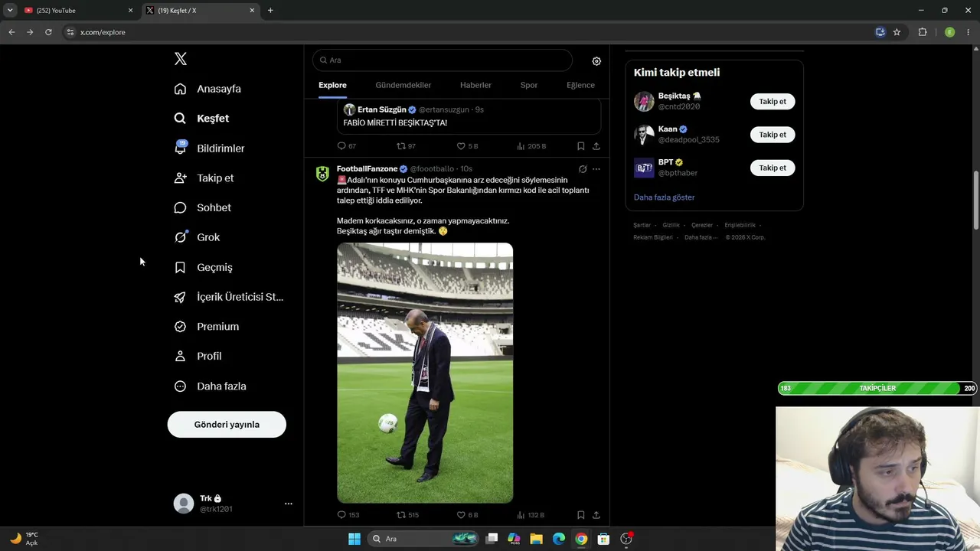Bookmark the post quoting Ertan Süzgün
The width and height of the screenshot is (980, 551).
(x=581, y=146)
